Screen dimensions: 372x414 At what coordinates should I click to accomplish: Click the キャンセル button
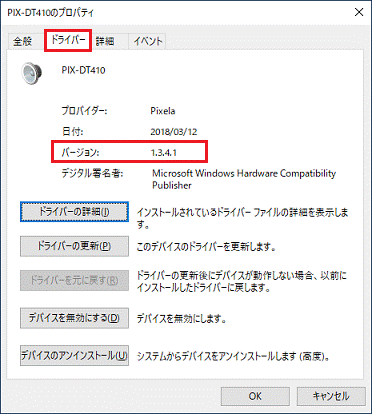331,396
